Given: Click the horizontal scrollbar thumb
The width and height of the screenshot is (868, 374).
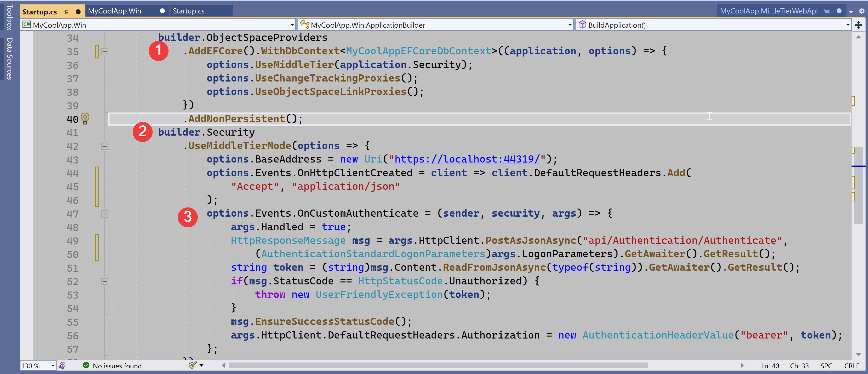Looking at the screenshot, I should tap(438, 365).
